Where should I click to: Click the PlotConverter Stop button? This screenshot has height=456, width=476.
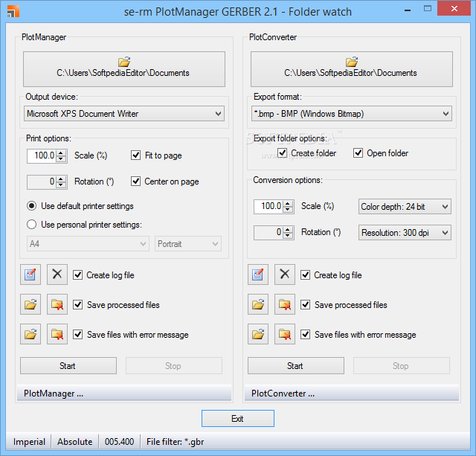click(x=402, y=365)
